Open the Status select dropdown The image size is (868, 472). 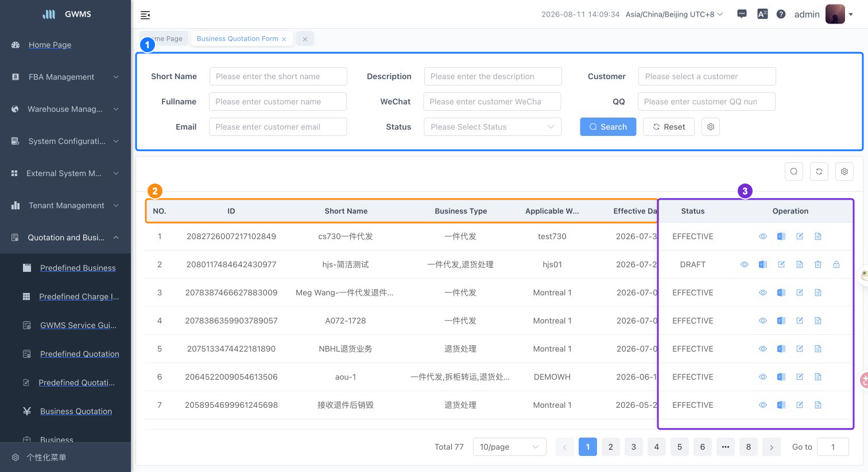[493, 127]
